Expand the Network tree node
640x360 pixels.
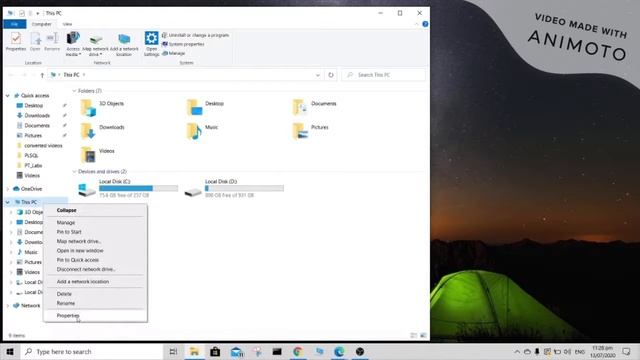click(7, 306)
